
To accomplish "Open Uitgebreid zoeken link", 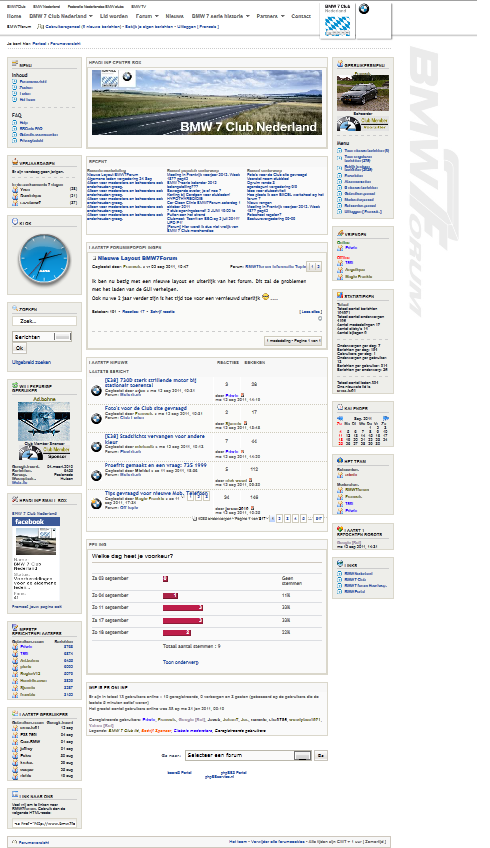I will pyautogui.click(x=31, y=362).
